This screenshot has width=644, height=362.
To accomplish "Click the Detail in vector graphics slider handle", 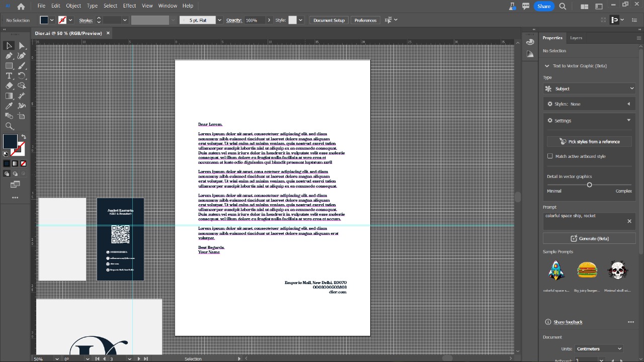I will [x=589, y=185].
